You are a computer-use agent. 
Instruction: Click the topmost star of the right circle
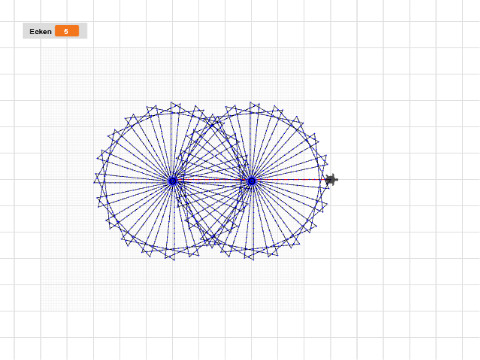tap(253, 107)
